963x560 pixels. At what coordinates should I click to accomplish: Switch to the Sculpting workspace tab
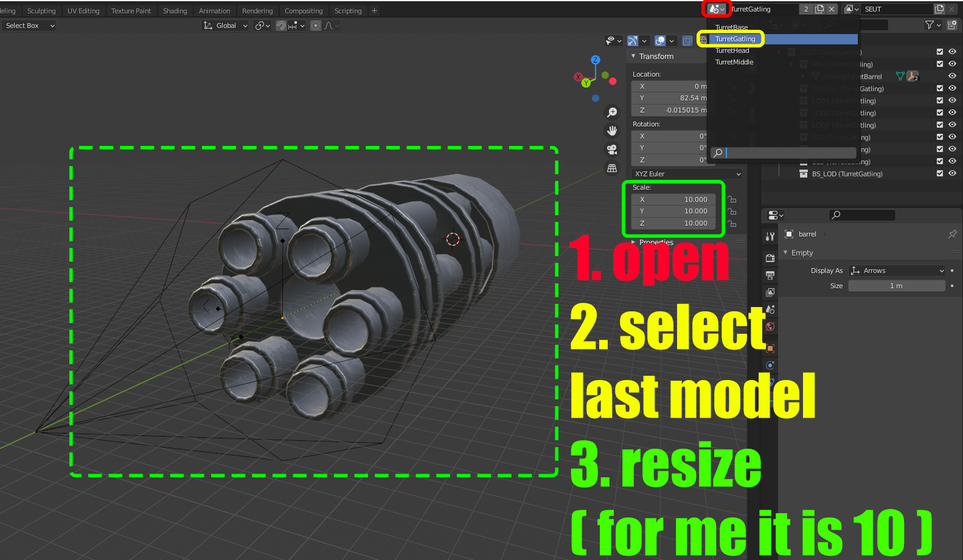[41, 11]
